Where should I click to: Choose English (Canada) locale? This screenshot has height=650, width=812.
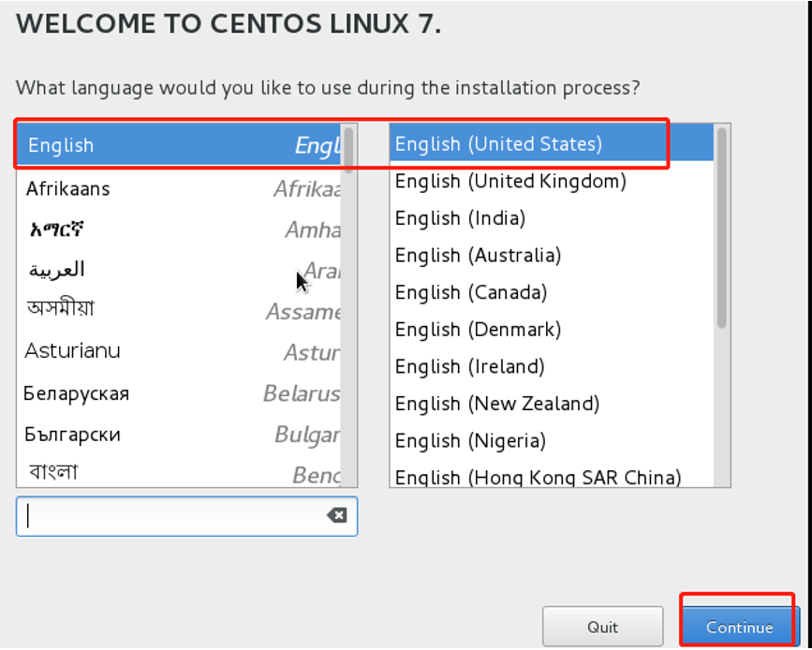pos(552,292)
